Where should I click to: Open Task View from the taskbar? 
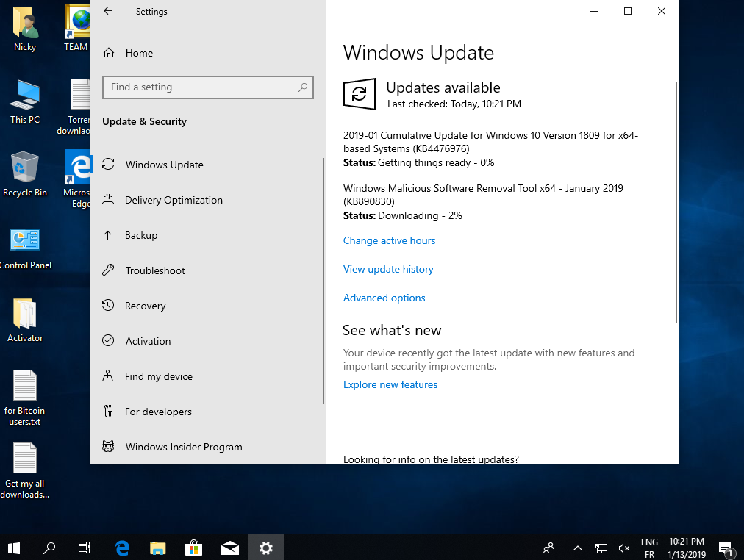(x=85, y=548)
